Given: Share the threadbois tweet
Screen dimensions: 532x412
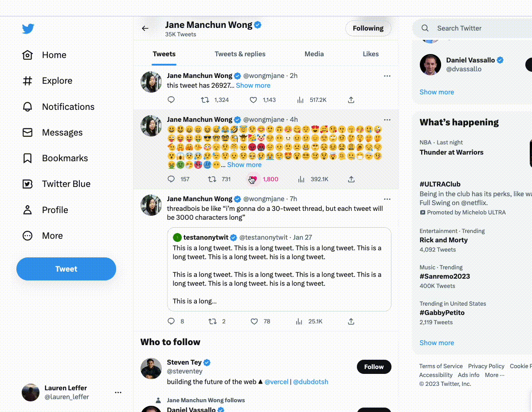Looking at the screenshot, I should 351,321.
